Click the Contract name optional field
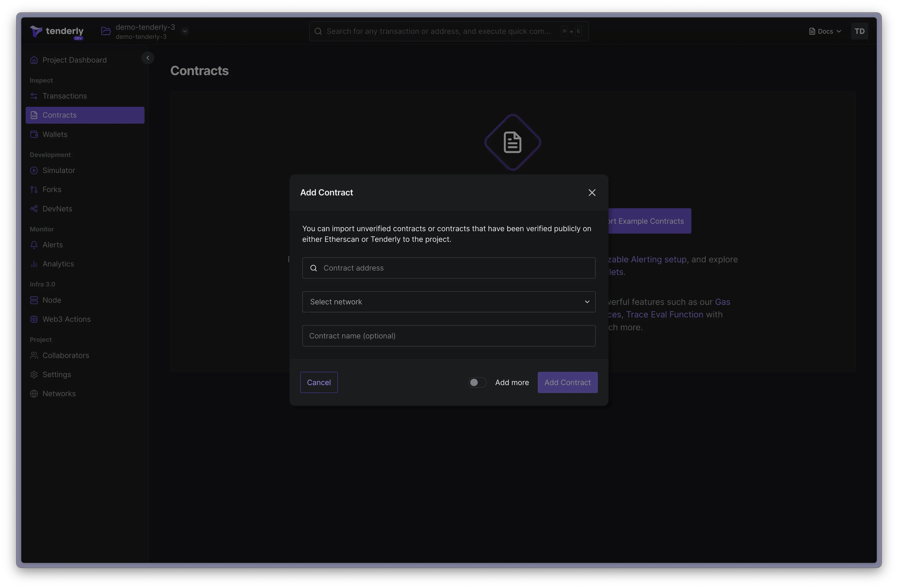Screen dimensions: 898x588 449,335
